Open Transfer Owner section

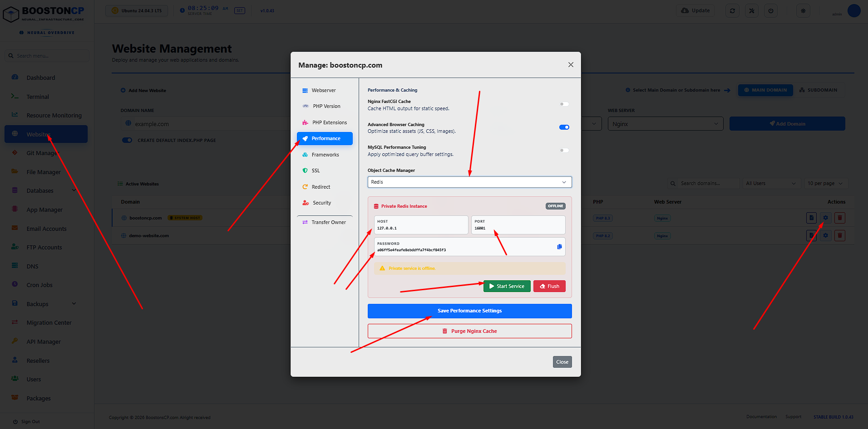[x=325, y=222]
